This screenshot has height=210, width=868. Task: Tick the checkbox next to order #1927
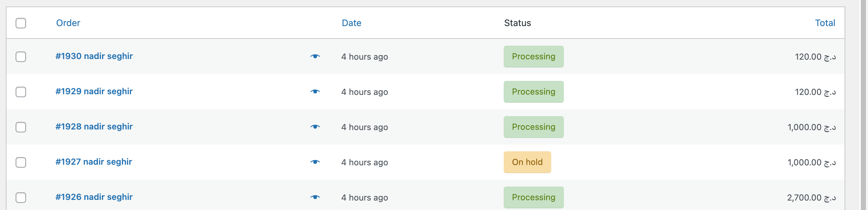[21, 162]
